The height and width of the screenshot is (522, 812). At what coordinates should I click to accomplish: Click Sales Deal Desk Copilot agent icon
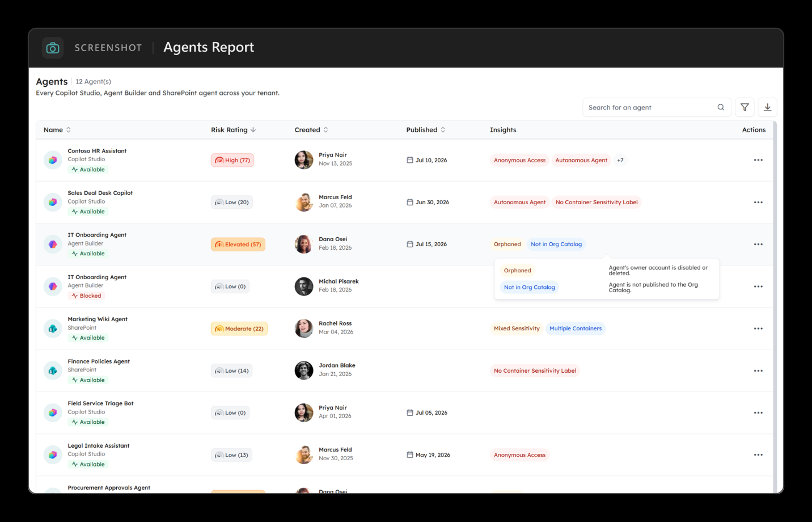pos(53,202)
